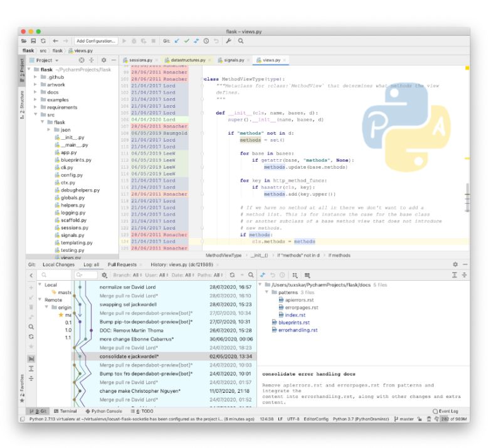501x448 pixels.
Task: Refresh the Git log
Action: tap(232, 275)
